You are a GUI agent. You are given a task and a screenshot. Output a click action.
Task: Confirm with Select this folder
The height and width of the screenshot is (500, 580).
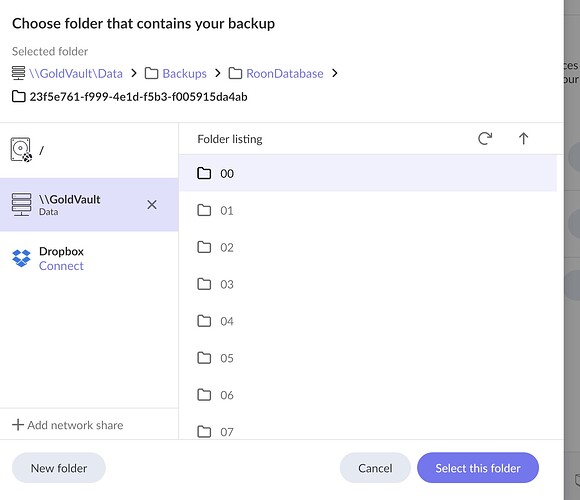click(478, 468)
